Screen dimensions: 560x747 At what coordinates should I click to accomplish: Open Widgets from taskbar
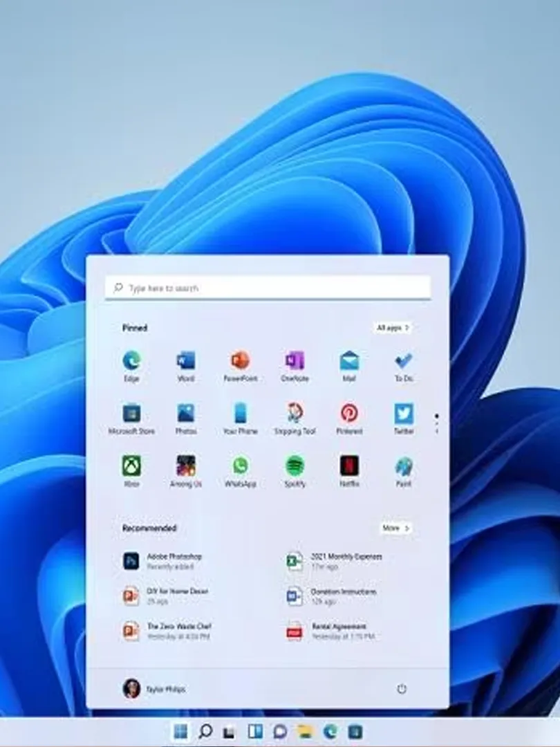pos(255,731)
